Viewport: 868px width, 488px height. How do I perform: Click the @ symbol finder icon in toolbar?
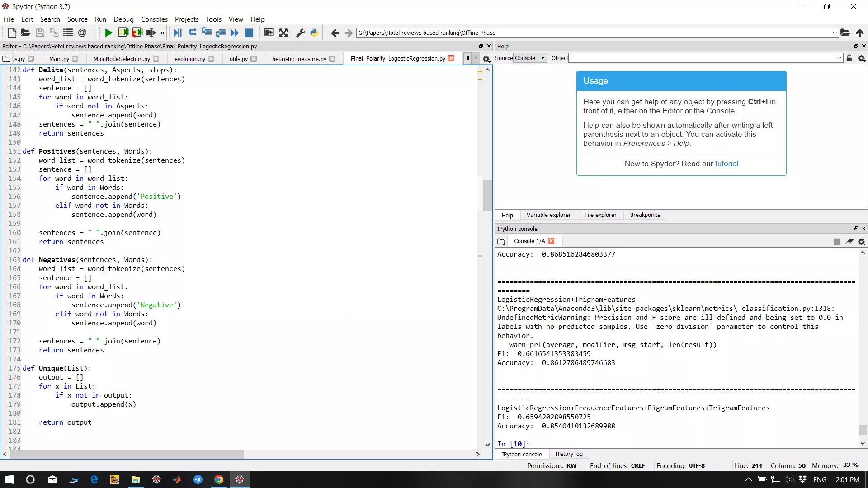tap(82, 33)
